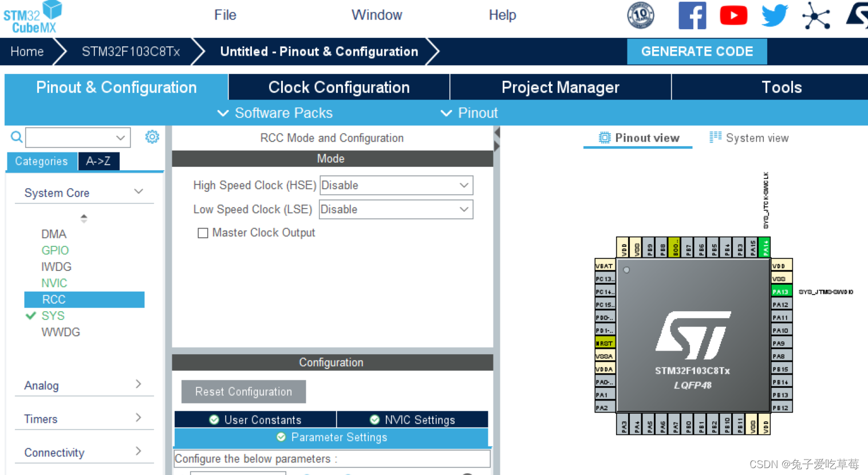The image size is (868, 475).
Task: Select the Parameter Settings tab
Action: [332, 437]
